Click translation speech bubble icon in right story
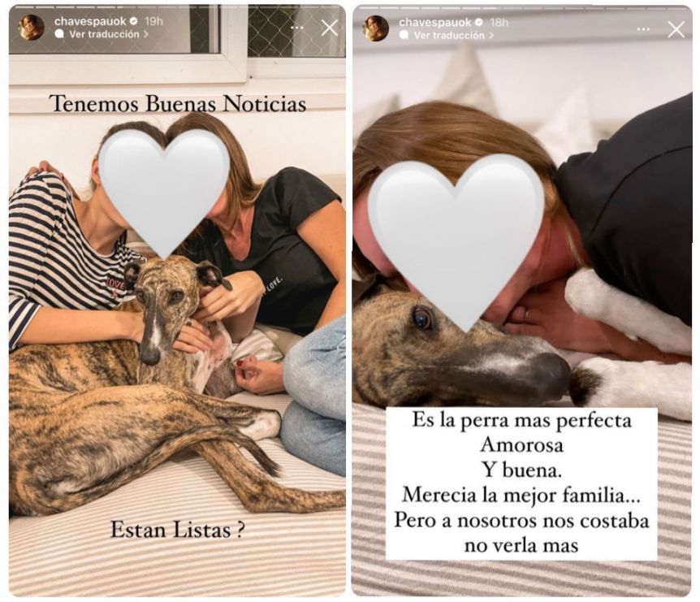 click(x=404, y=35)
